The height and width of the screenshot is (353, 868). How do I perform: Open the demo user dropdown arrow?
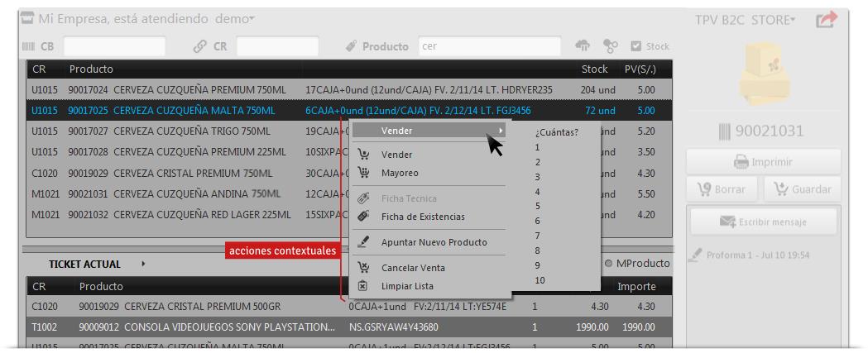pyautogui.click(x=252, y=19)
